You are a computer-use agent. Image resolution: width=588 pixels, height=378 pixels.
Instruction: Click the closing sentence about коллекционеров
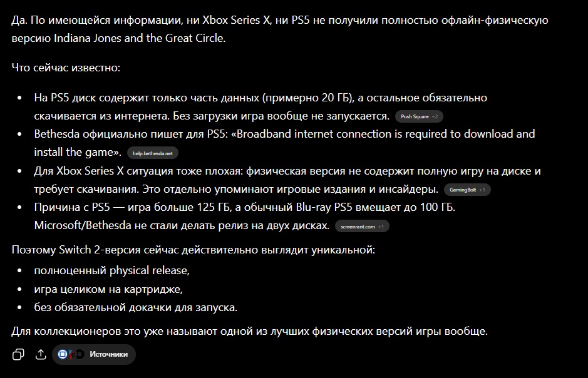249,332
